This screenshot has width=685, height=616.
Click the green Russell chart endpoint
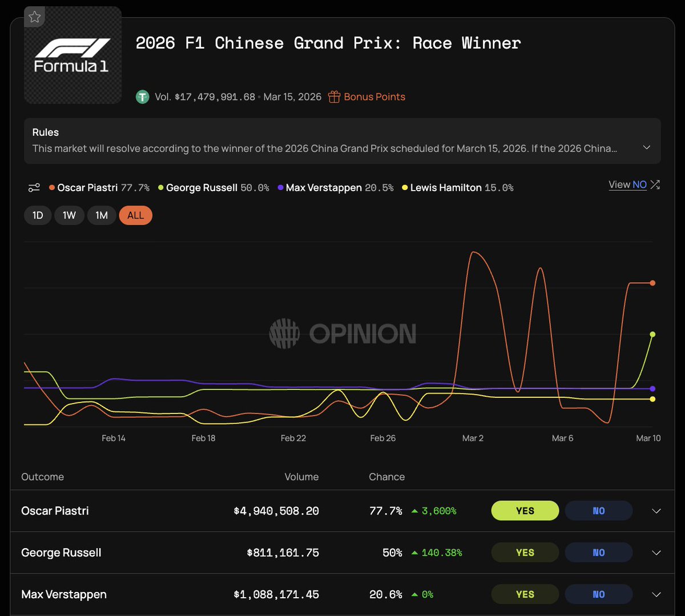coord(652,335)
